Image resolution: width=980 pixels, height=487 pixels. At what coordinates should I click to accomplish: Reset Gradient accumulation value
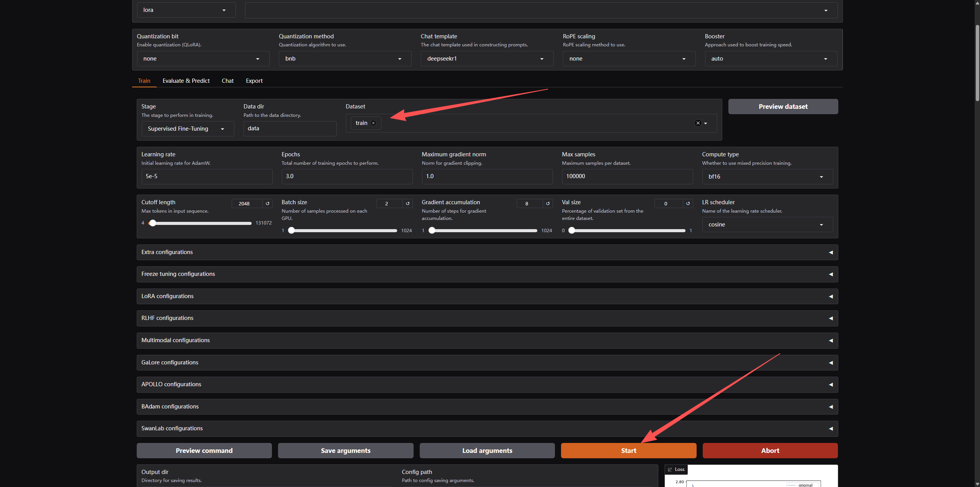pos(548,203)
